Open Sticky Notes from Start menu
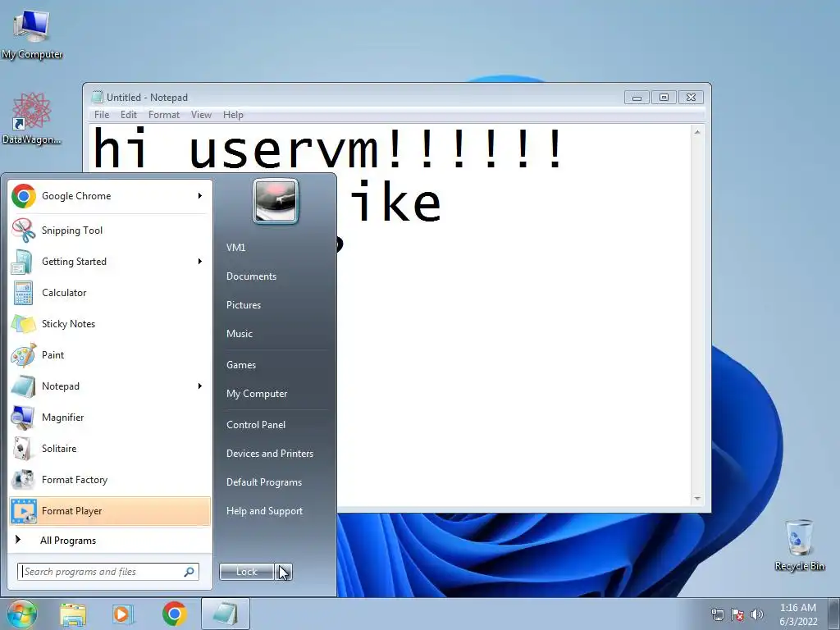840x630 pixels. (110, 323)
